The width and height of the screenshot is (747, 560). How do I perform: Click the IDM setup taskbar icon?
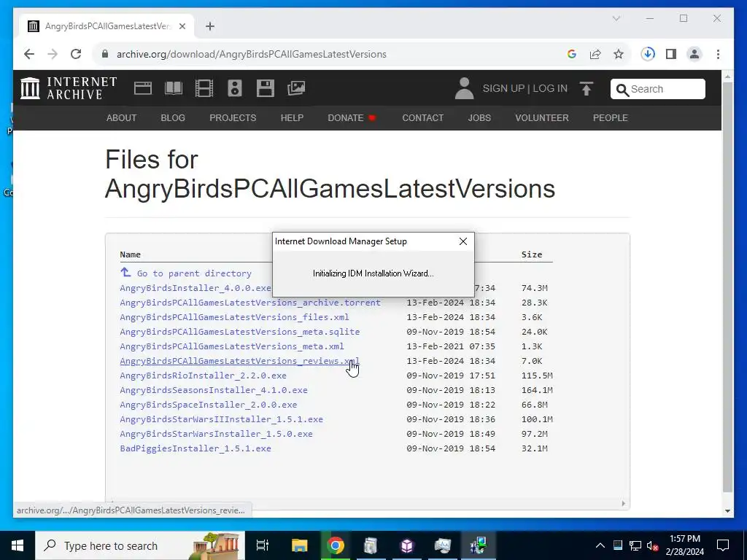click(479, 545)
